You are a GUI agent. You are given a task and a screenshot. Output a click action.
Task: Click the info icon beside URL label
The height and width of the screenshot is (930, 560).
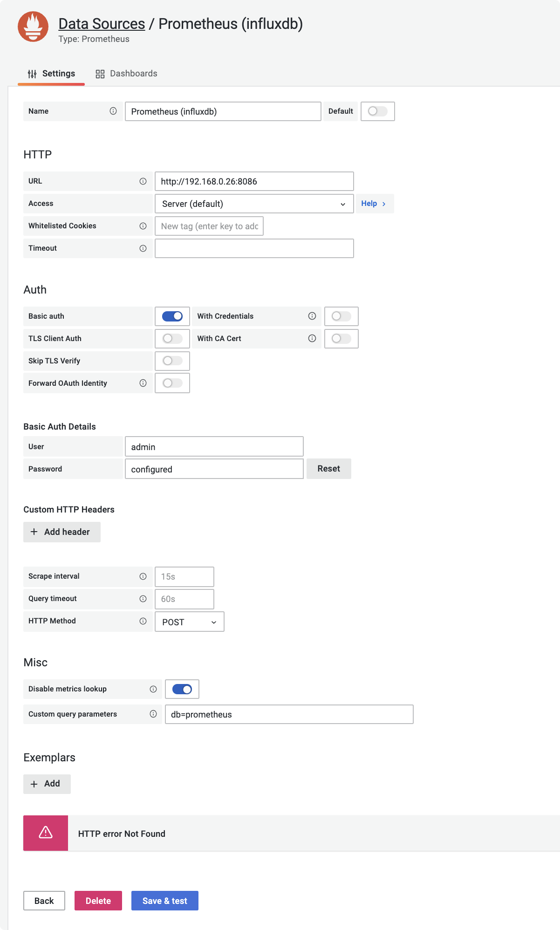[x=143, y=181]
